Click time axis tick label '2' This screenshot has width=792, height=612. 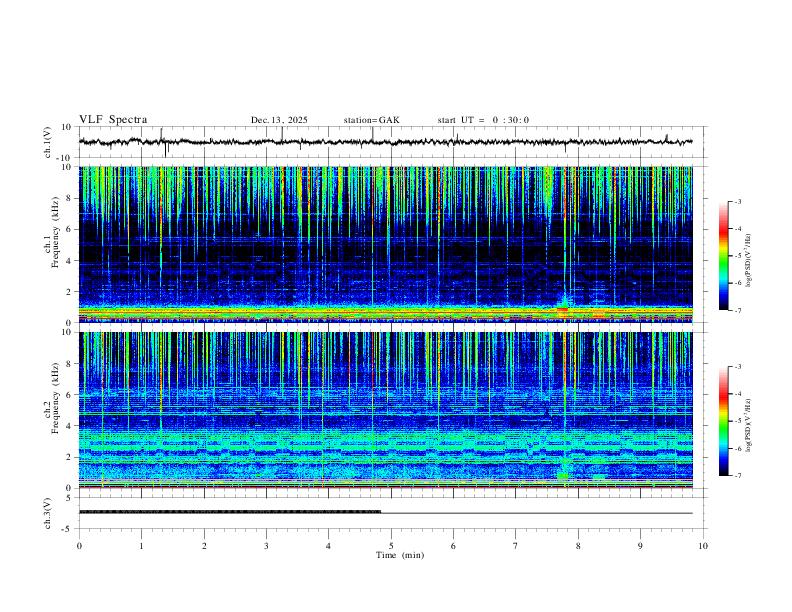click(x=204, y=546)
